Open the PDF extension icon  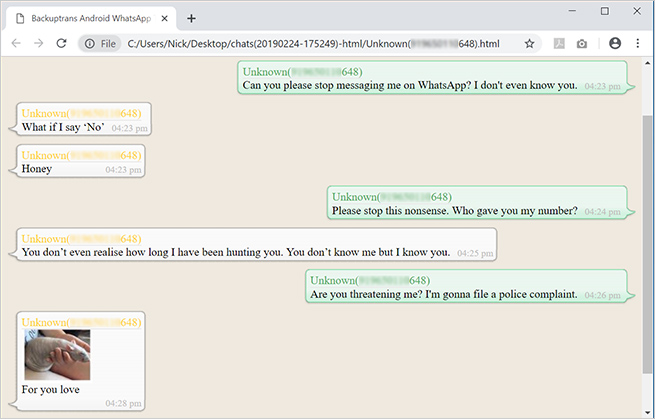tap(560, 44)
